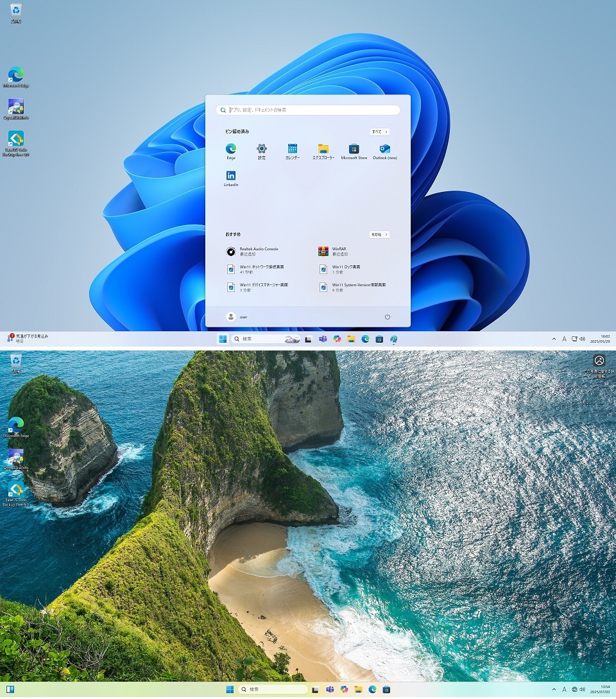Show all apps with すべて button
This screenshot has width=616, height=699.
[380, 132]
